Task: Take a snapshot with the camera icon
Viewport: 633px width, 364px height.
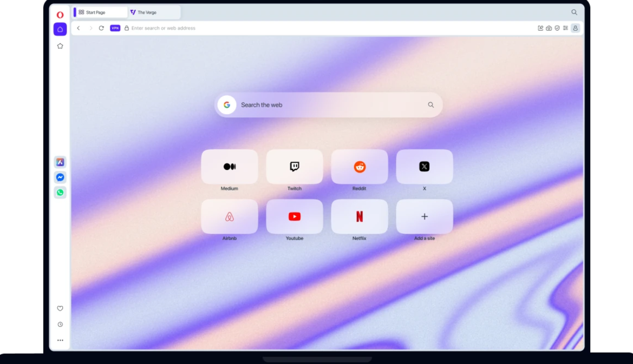Action: click(549, 28)
